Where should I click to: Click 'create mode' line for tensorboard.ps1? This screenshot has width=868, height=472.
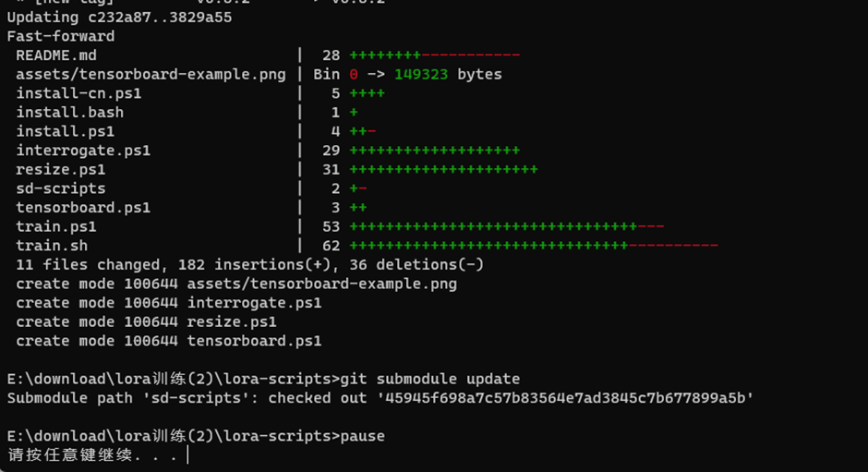click(168, 341)
